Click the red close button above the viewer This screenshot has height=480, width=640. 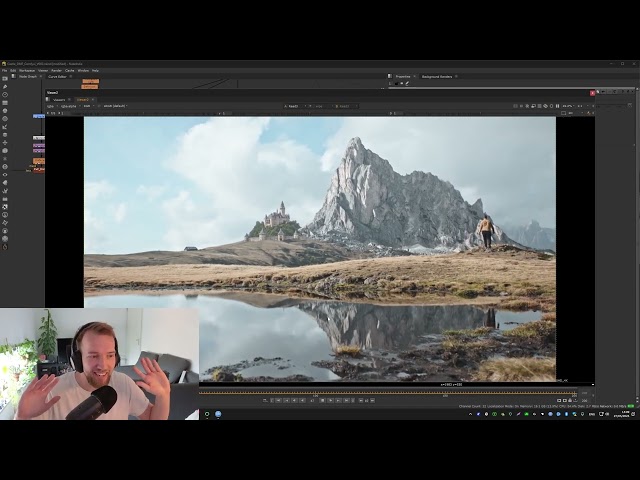tap(592, 93)
